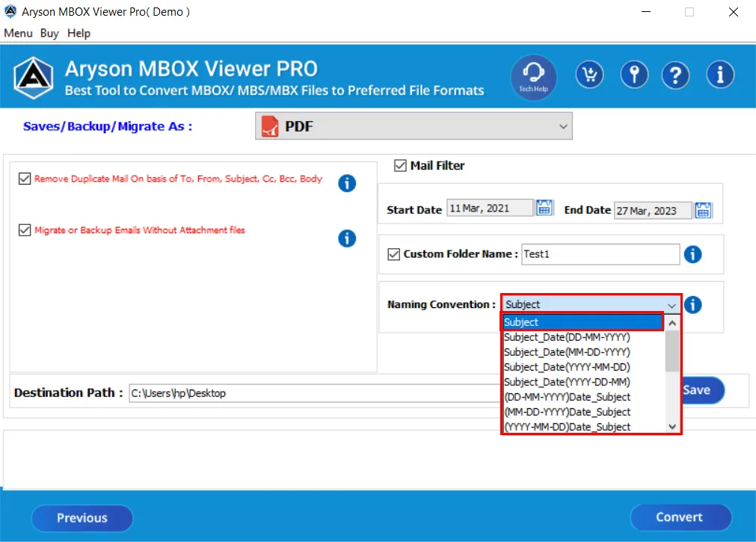The width and height of the screenshot is (756, 542).
Task: Select Subject_Date(MM-DD-YYYY) option
Action: click(x=583, y=352)
